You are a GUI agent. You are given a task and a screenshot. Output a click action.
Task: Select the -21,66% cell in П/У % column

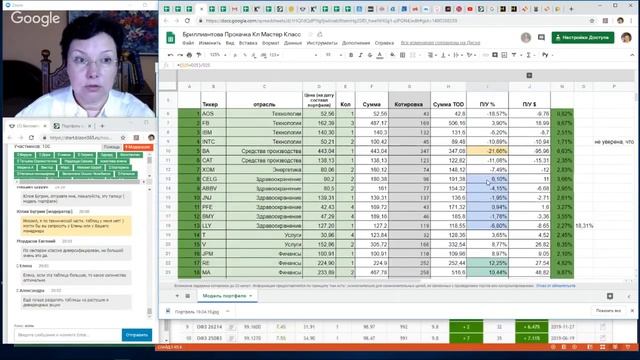pyautogui.click(x=487, y=151)
